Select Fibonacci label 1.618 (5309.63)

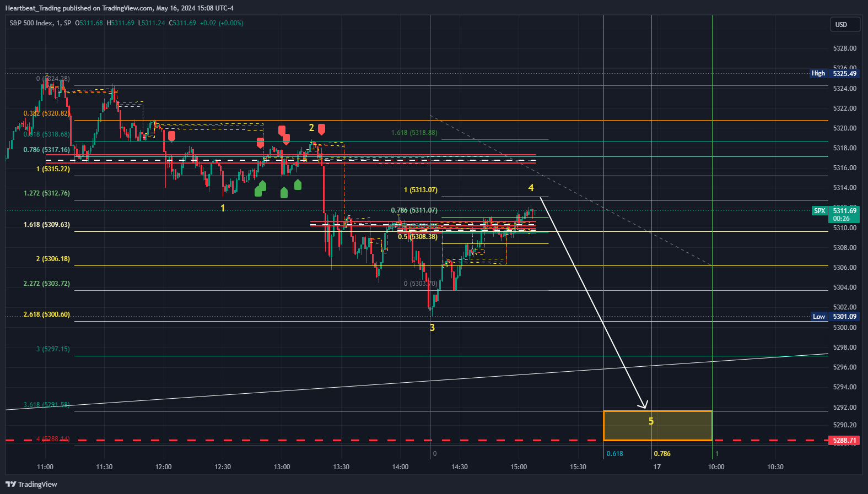[47, 225]
